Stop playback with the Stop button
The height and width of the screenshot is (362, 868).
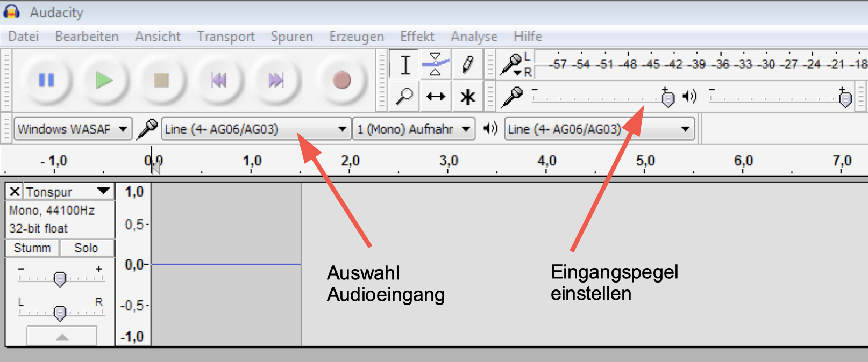[161, 81]
